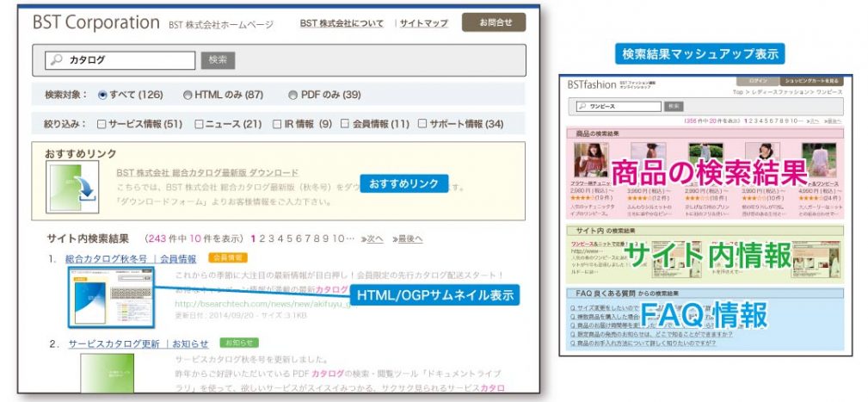This screenshot has width=868, height=402.
Task: Go to page 5 of サイト内検索結果
Action: [289, 239]
